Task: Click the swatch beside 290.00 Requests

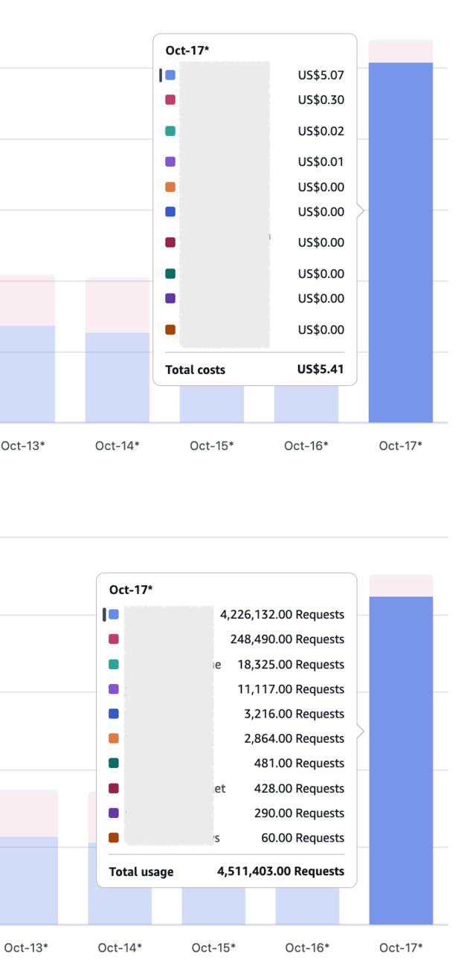Action: [114, 813]
